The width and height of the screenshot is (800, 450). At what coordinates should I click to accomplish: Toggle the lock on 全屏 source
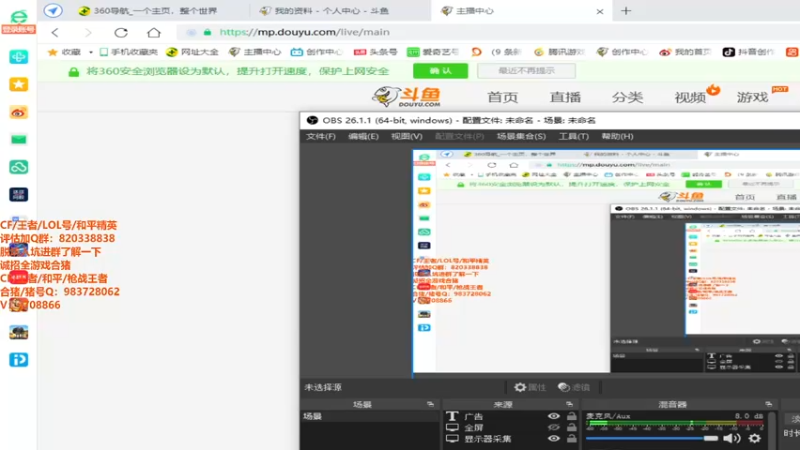pyautogui.click(x=572, y=427)
